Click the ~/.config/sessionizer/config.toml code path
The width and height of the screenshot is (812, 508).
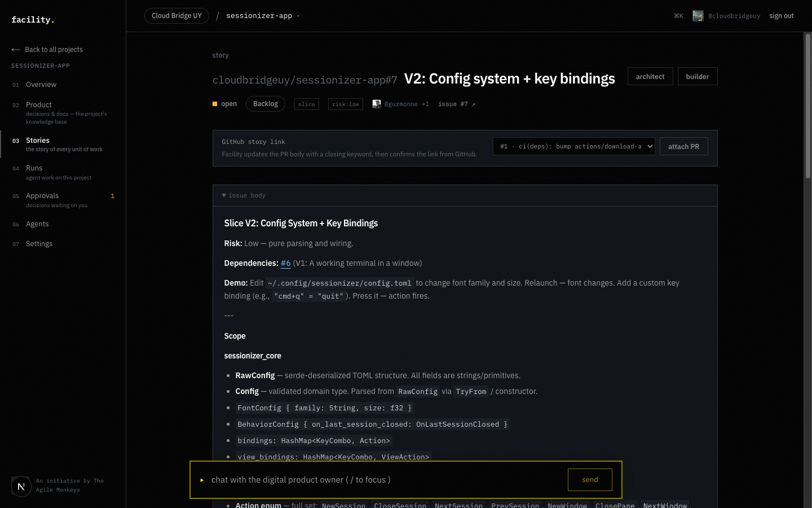pos(339,283)
